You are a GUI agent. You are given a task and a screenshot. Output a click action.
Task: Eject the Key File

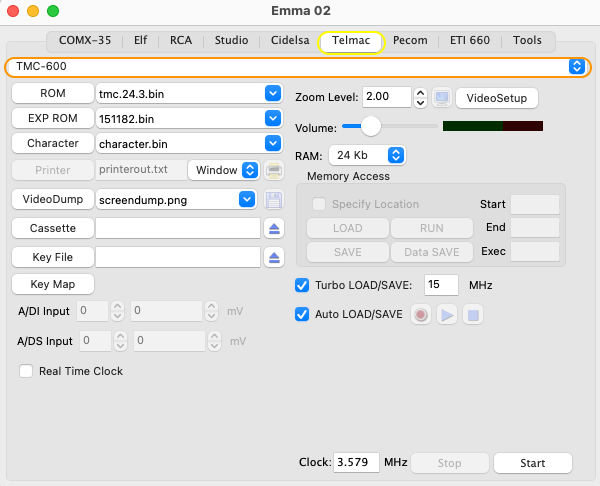tap(274, 258)
